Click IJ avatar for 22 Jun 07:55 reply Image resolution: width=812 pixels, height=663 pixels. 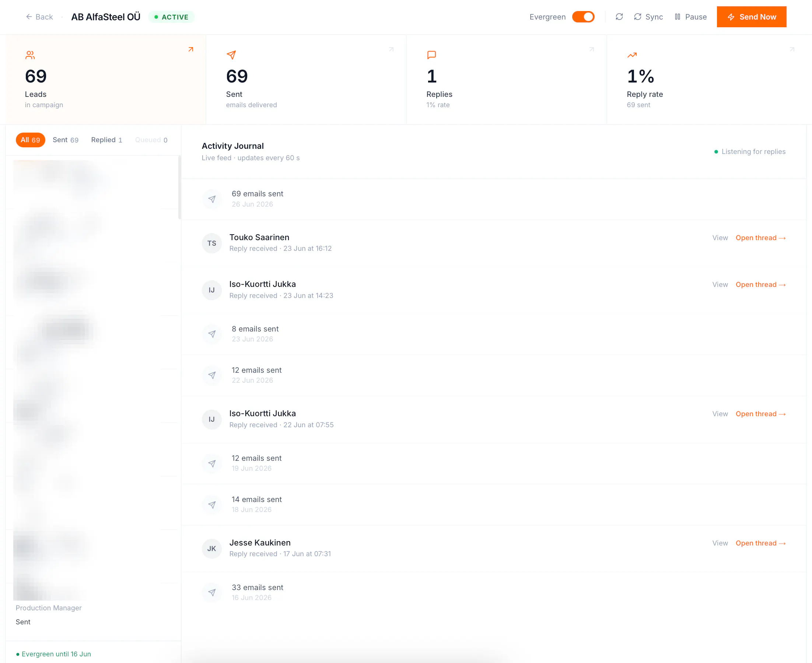[x=212, y=419]
